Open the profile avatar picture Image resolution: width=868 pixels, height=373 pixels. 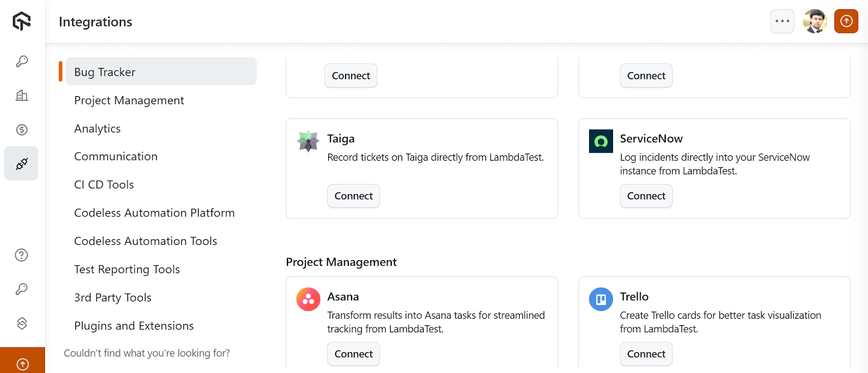tap(815, 21)
